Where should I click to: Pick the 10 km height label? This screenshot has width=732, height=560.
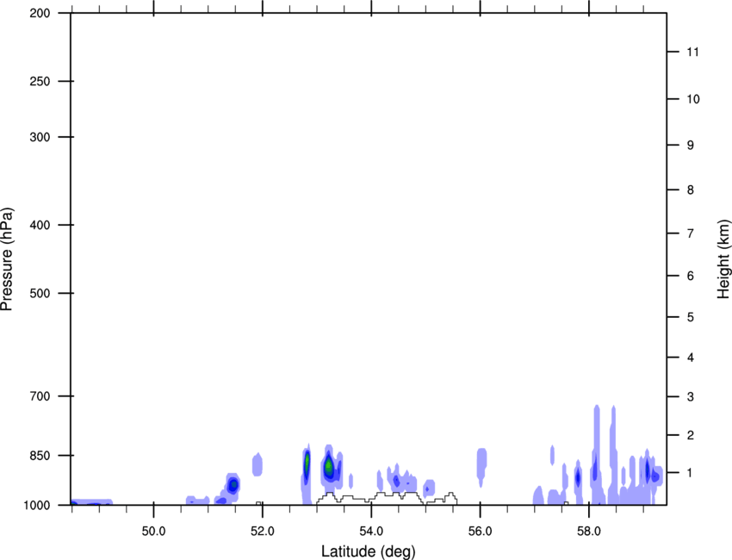click(692, 99)
